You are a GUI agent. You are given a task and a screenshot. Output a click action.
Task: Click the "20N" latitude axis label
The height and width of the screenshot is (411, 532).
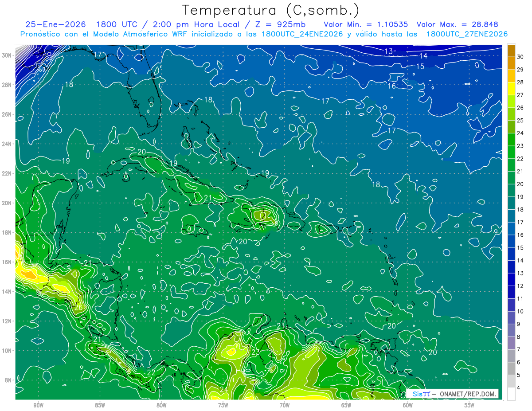point(7,203)
